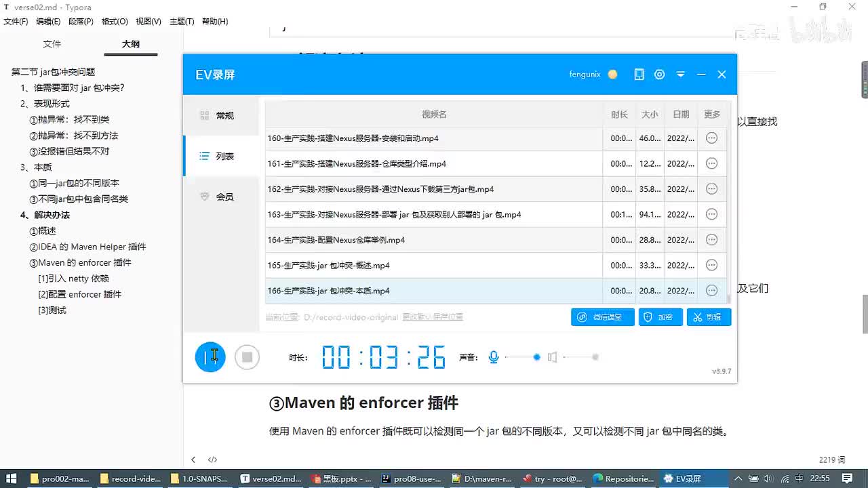Open the 格式(O) menu in Typora

point(115,22)
